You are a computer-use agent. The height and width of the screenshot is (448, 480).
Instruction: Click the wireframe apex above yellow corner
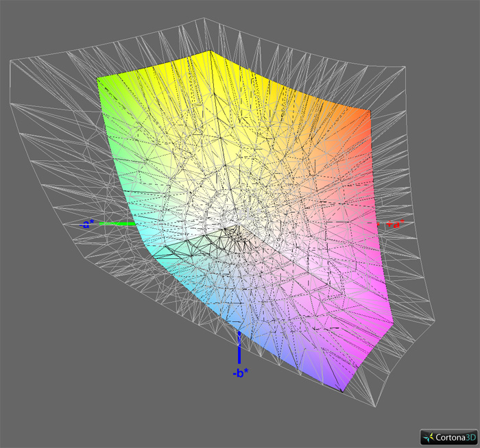(x=201, y=19)
